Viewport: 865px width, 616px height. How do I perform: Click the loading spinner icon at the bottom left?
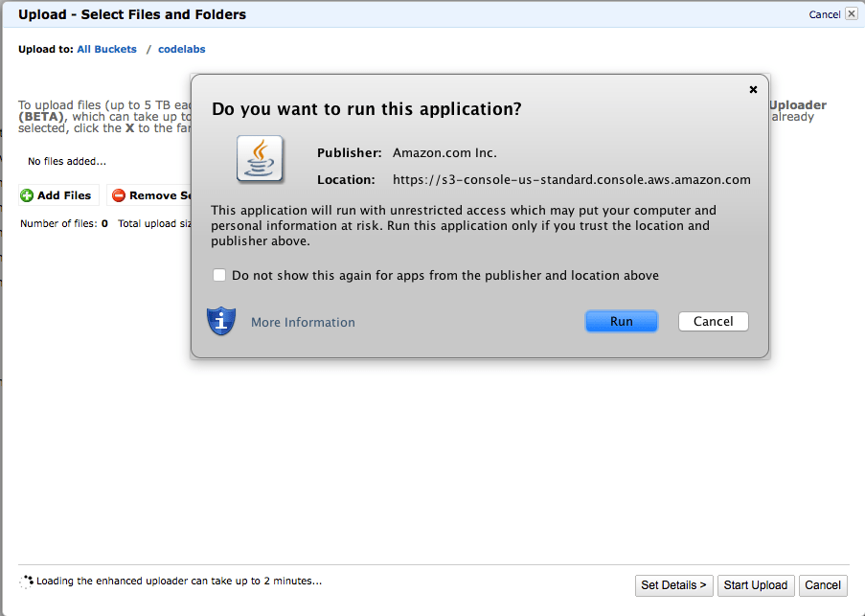tap(26, 581)
